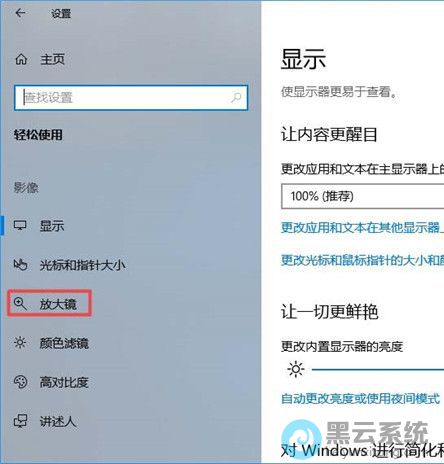Open the 更改应用和文本在其他显示器 link

(363, 228)
